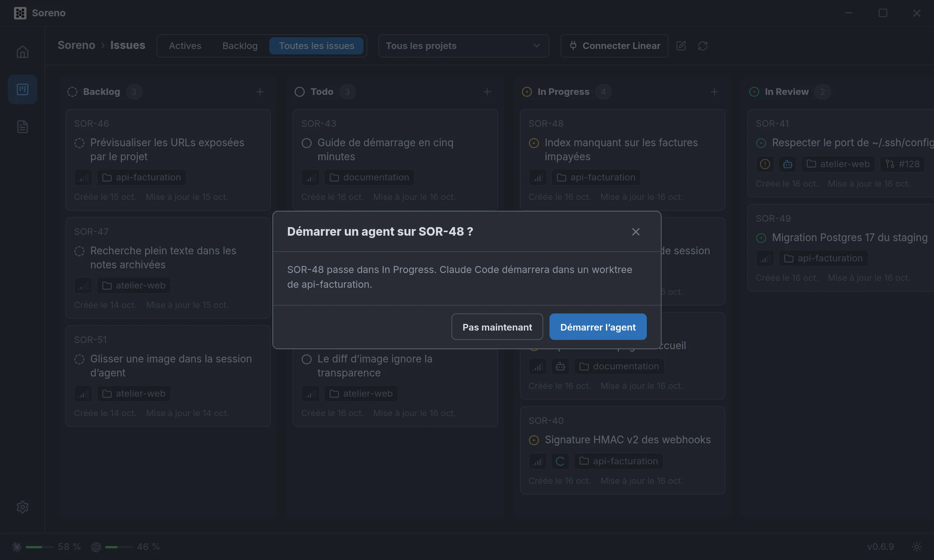This screenshot has height=560, width=934.
Task: Open the documents sidebar icon
Action: point(23,126)
